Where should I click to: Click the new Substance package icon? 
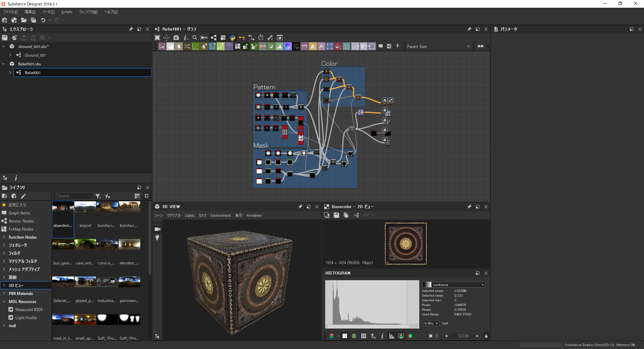point(5,20)
